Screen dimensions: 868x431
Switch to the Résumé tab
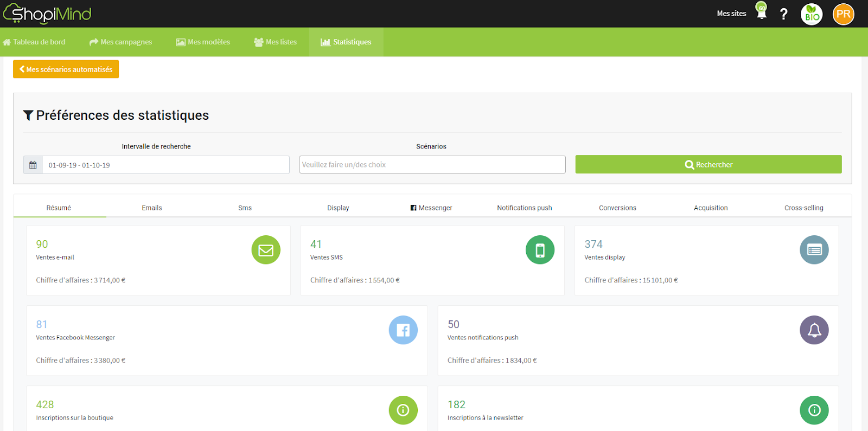click(x=59, y=208)
